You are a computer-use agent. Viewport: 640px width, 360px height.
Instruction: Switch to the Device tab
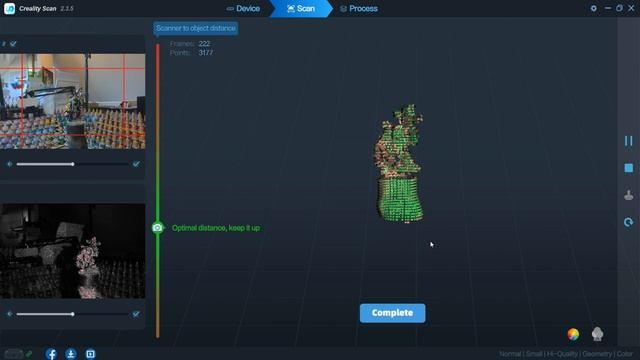[244, 9]
